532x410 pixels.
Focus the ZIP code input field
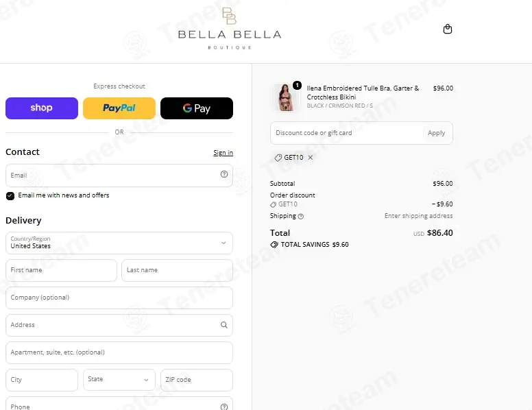click(197, 380)
